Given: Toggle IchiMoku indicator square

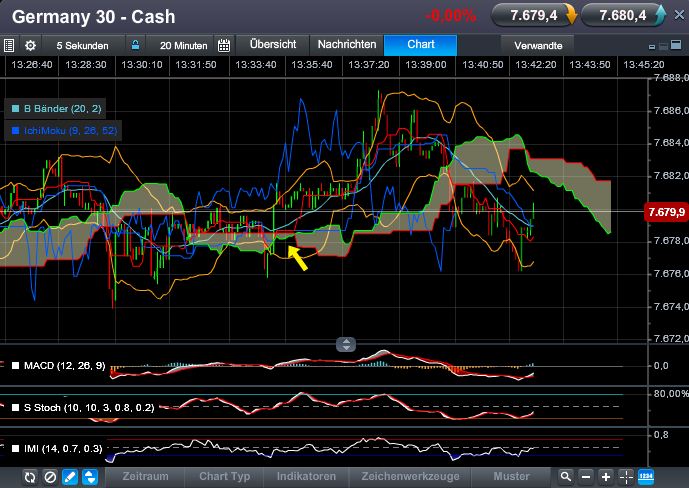Looking at the screenshot, I should (15, 130).
